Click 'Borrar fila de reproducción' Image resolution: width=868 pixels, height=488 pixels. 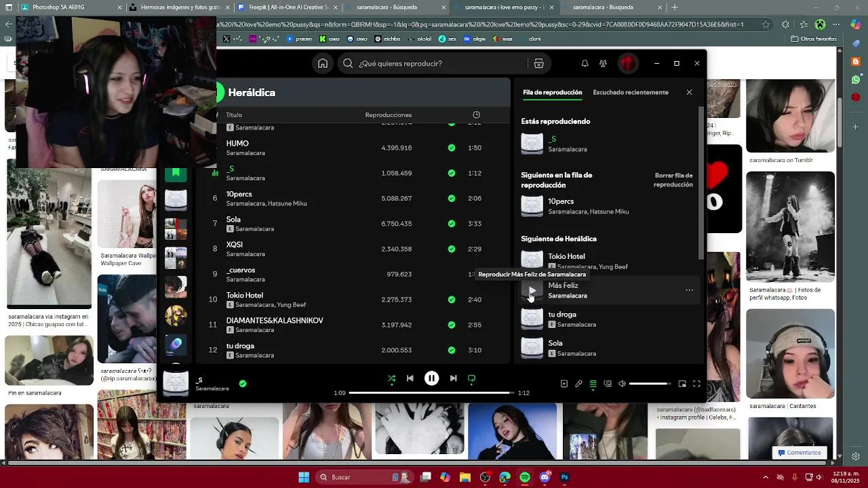tap(673, 180)
